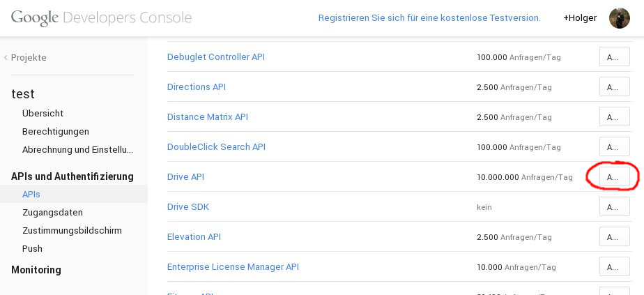This screenshot has height=295, width=644.
Task: Open the free trial registration link
Action: pos(429,18)
